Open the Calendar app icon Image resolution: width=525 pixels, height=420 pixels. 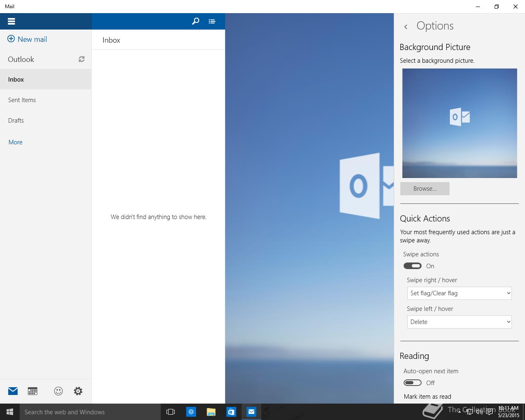point(32,391)
